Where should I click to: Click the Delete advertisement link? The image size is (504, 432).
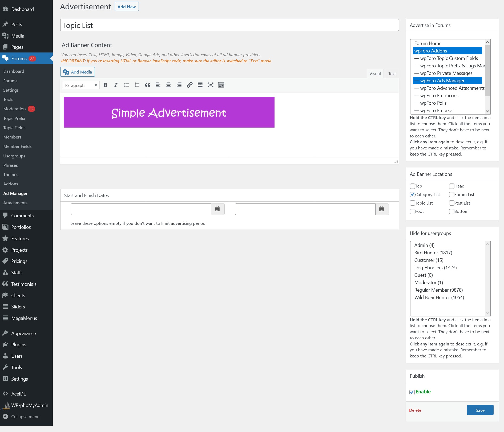(x=415, y=410)
